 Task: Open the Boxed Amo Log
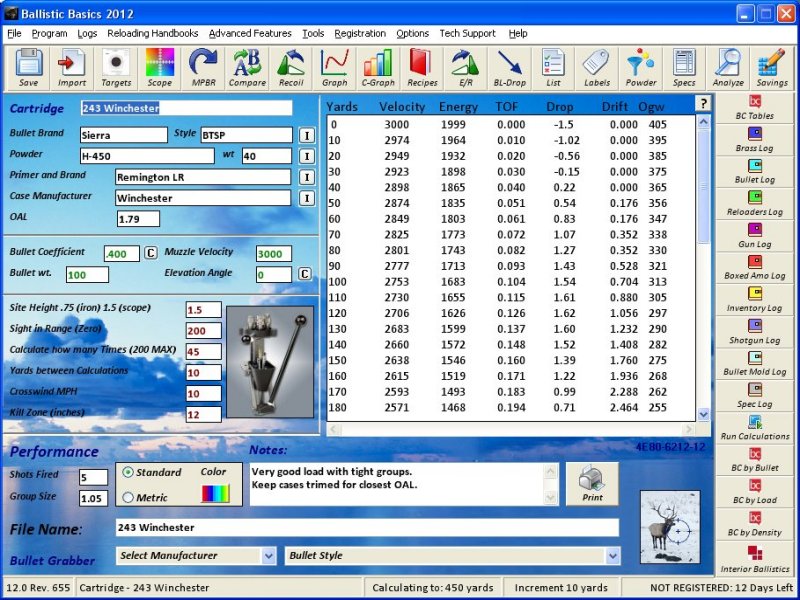(x=755, y=268)
